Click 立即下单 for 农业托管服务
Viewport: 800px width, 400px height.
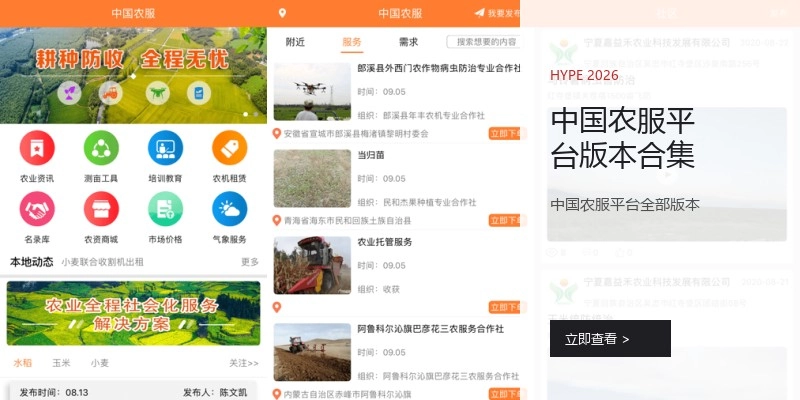505,307
